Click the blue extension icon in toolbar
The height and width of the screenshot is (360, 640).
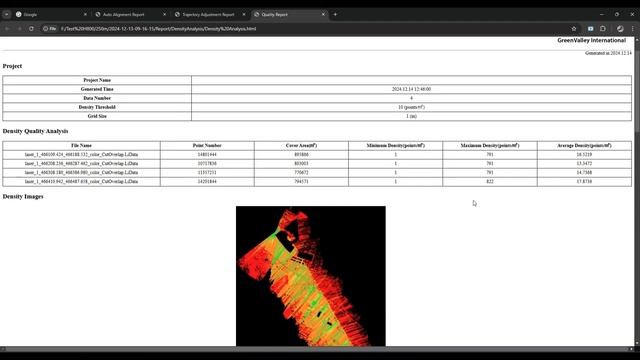(591, 29)
